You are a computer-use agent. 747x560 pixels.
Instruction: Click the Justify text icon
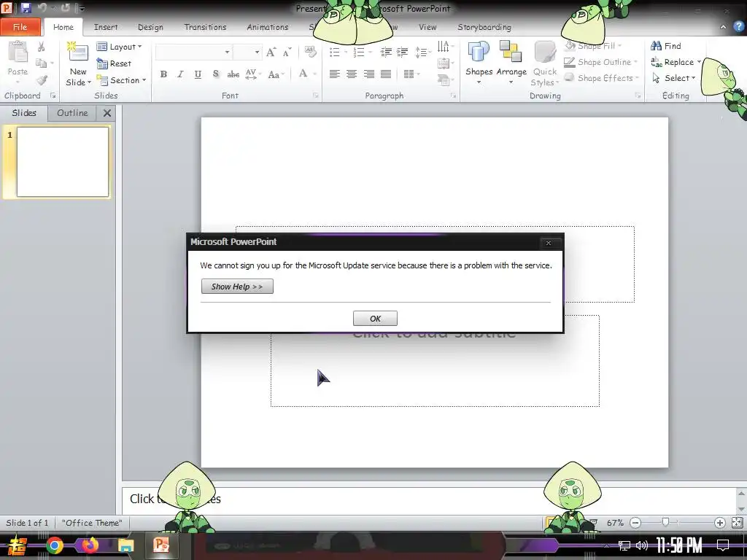click(x=386, y=74)
